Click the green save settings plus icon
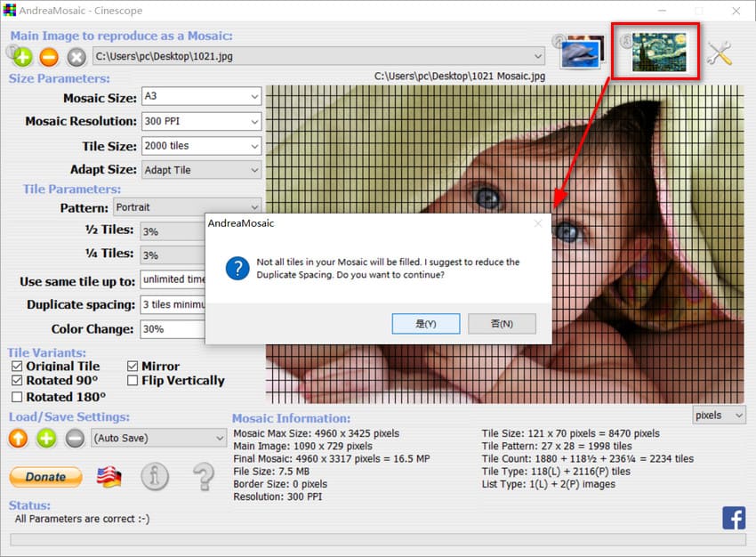Screen dimensions: 756x557 coord(46,439)
